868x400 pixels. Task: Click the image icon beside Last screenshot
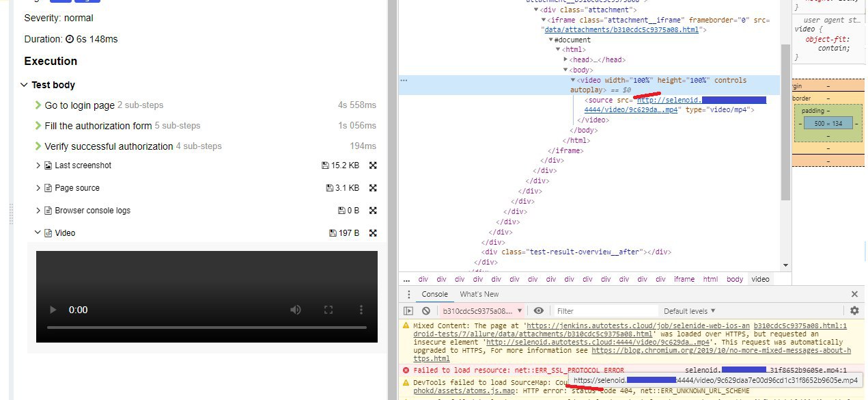(x=48, y=165)
